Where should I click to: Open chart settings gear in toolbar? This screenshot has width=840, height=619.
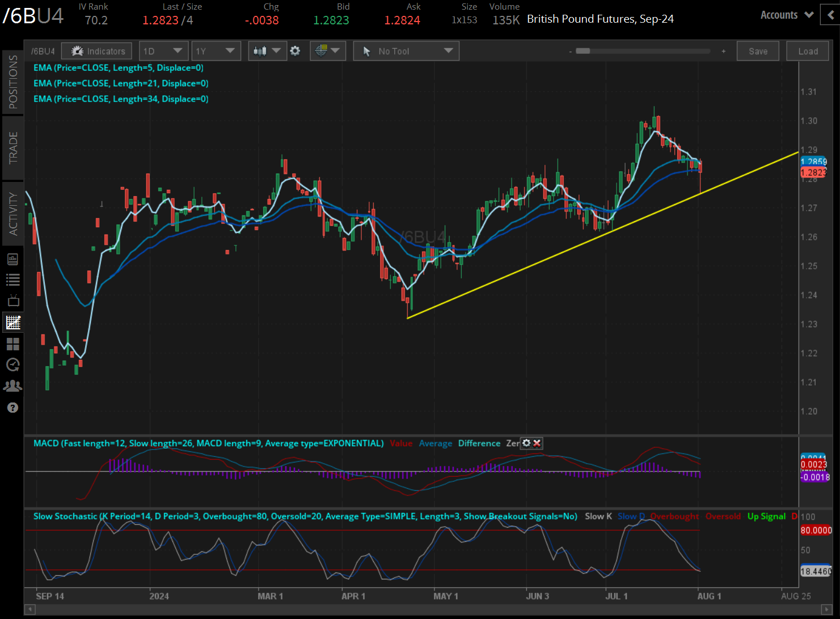click(x=295, y=51)
